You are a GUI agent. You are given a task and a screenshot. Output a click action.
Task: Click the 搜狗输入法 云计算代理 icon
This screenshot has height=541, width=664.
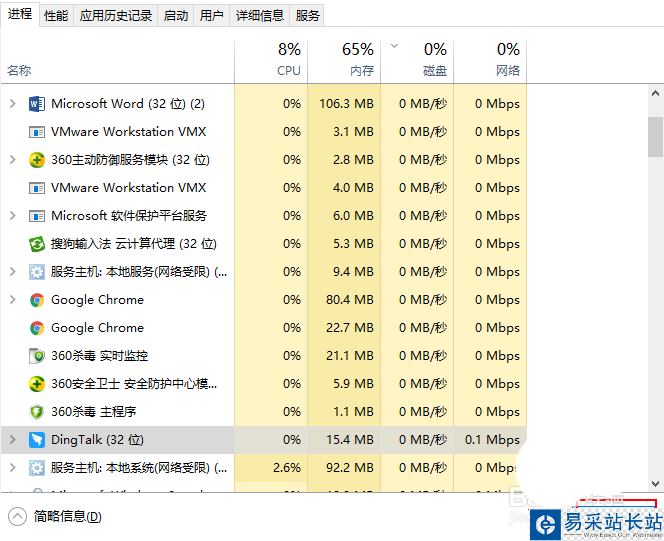(x=37, y=244)
